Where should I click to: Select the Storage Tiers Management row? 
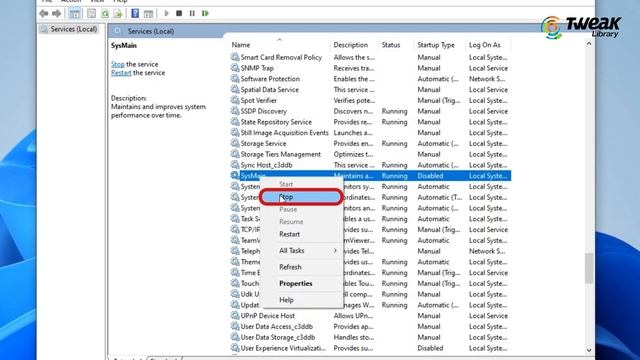click(370, 154)
